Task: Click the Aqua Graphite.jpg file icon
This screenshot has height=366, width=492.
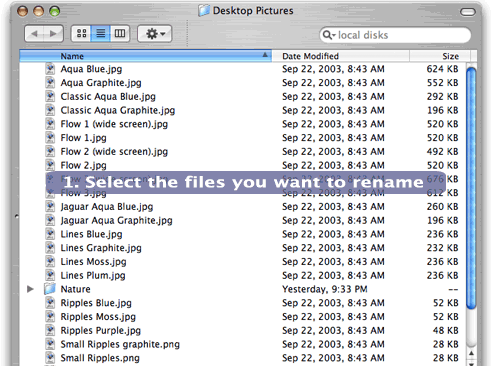Action: coord(50,82)
